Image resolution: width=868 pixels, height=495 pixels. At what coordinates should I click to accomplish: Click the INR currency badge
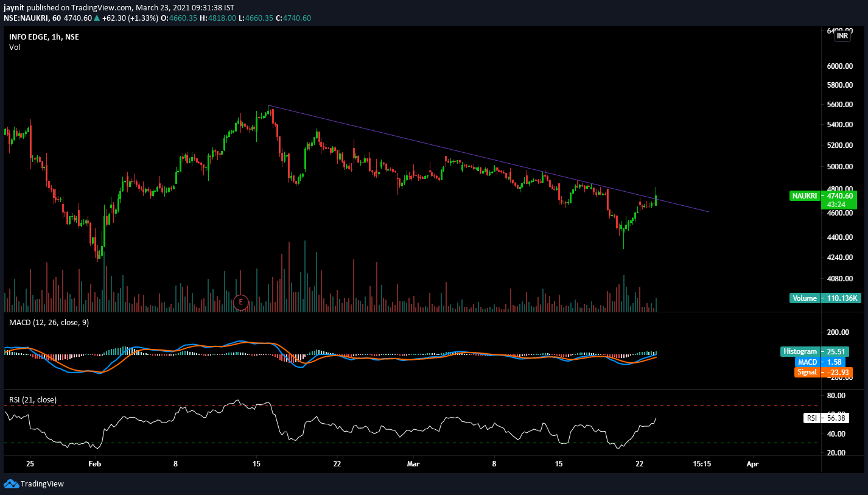(x=842, y=36)
